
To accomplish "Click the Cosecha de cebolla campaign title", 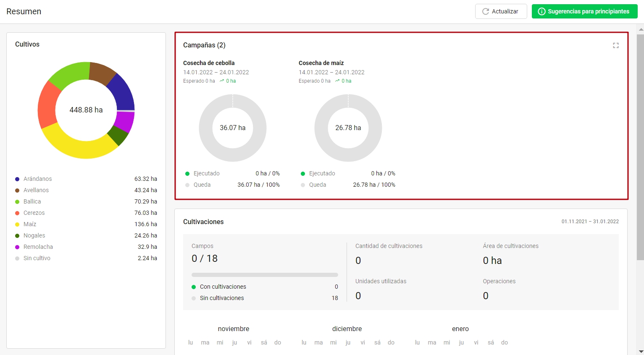I will click(x=209, y=63).
